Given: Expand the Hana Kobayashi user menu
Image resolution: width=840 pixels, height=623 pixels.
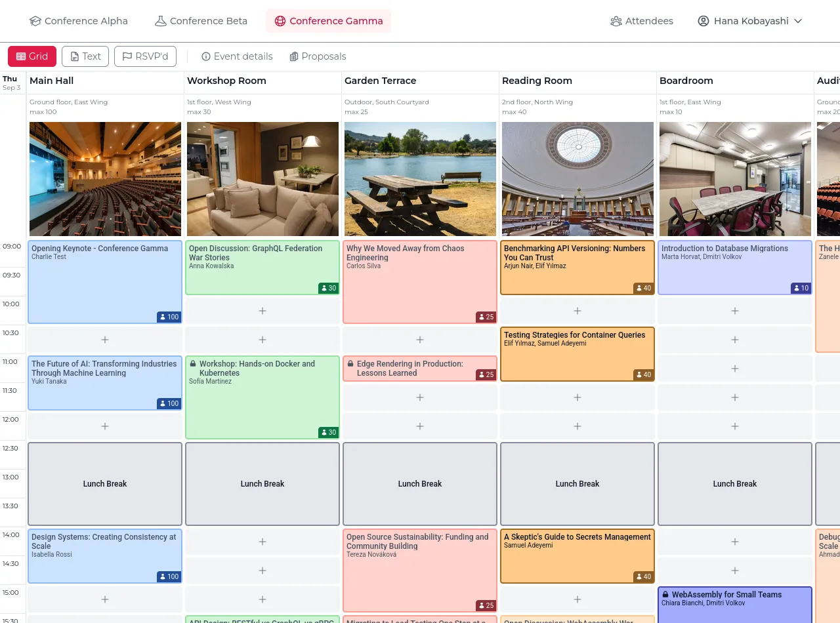Looking at the screenshot, I should coord(750,21).
